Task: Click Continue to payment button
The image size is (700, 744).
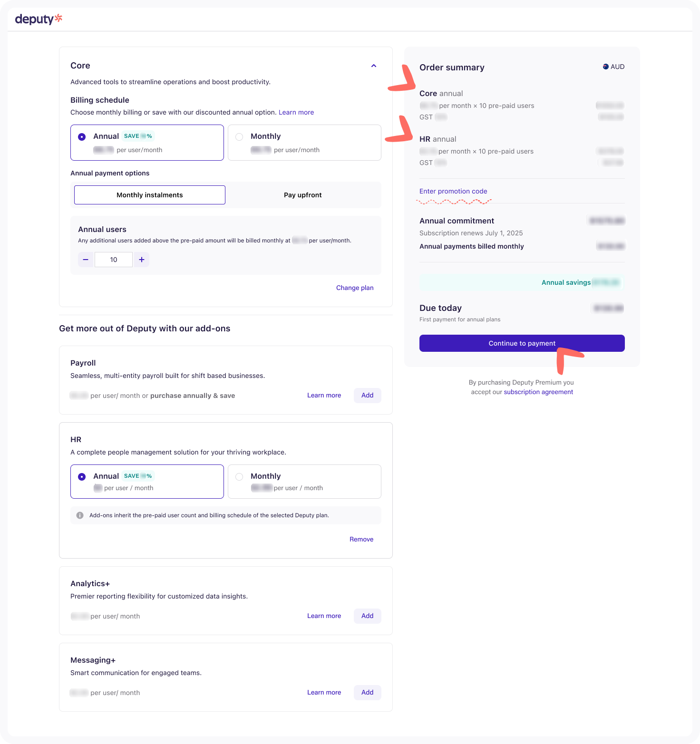Action: pos(522,343)
